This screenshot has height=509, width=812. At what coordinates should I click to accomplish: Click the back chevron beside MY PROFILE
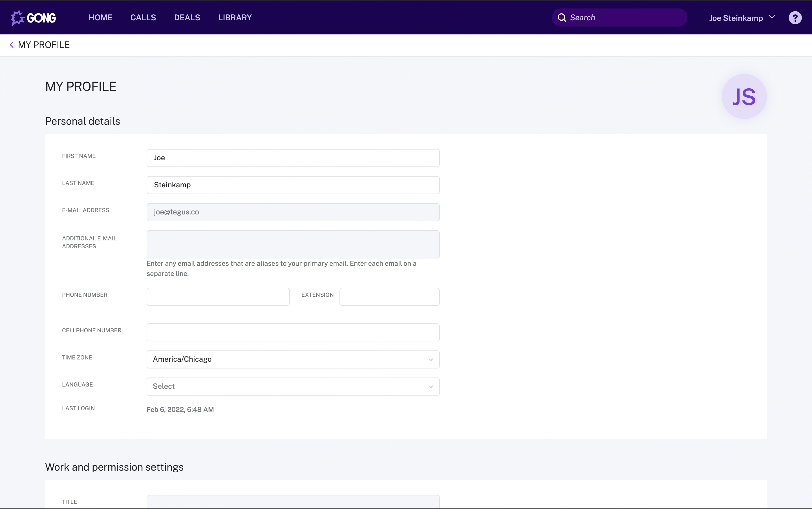tap(12, 45)
